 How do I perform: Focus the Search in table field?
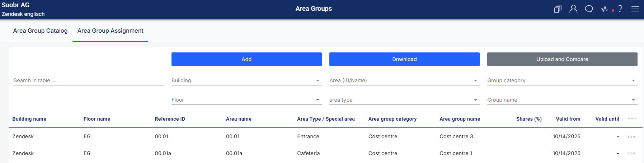click(88, 81)
